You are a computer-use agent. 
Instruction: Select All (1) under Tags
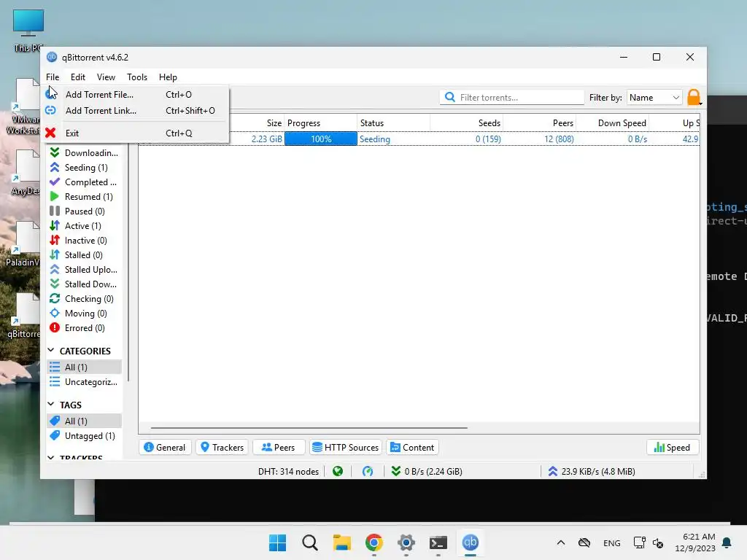click(x=85, y=421)
